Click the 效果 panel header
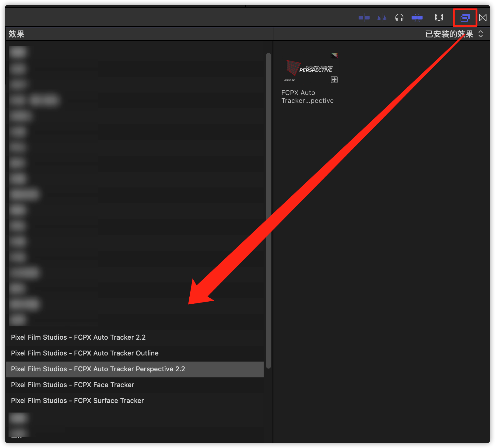 pos(16,34)
